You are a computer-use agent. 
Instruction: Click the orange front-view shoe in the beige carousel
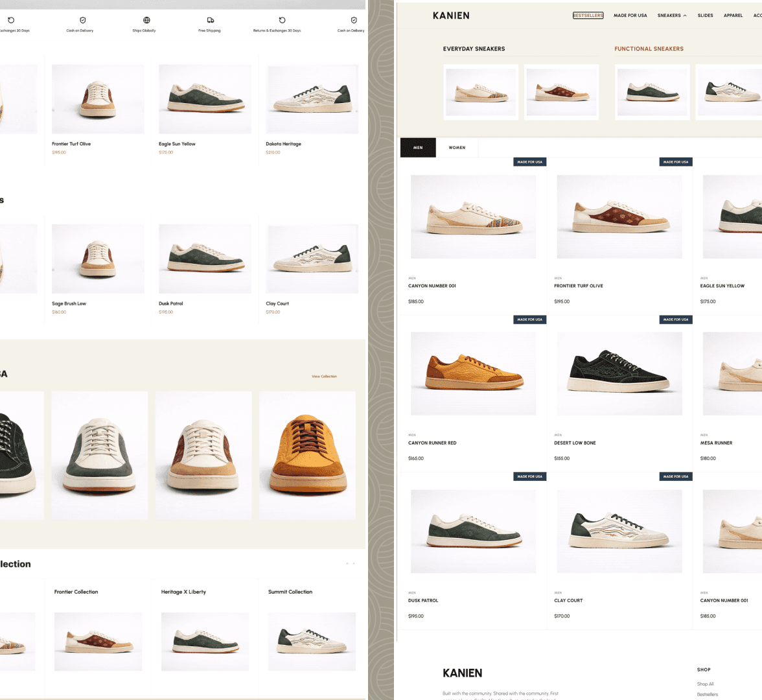(x=307, y=456)
